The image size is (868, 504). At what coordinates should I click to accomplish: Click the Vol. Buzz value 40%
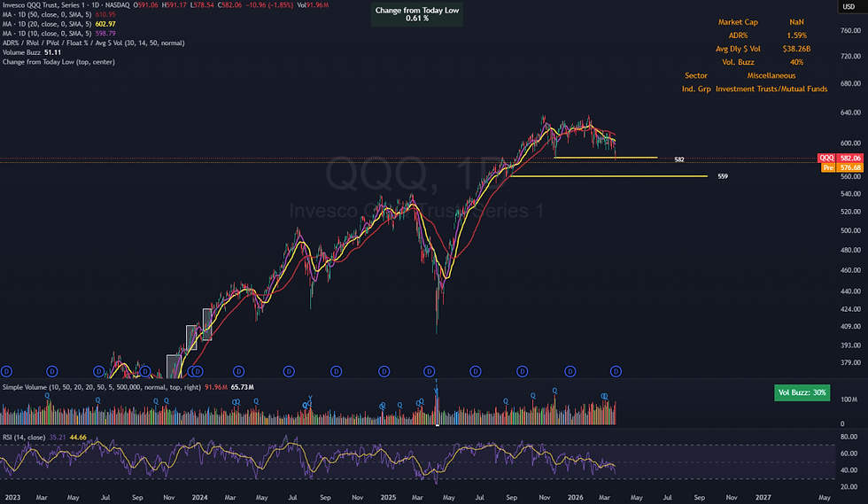pyautogui.click(x=796, y=62)
